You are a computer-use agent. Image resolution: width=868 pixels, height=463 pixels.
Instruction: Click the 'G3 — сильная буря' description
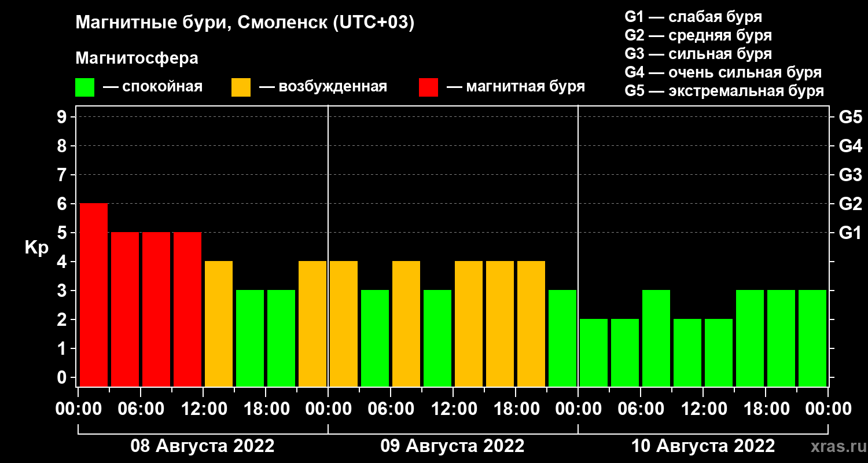pos(698,54)
